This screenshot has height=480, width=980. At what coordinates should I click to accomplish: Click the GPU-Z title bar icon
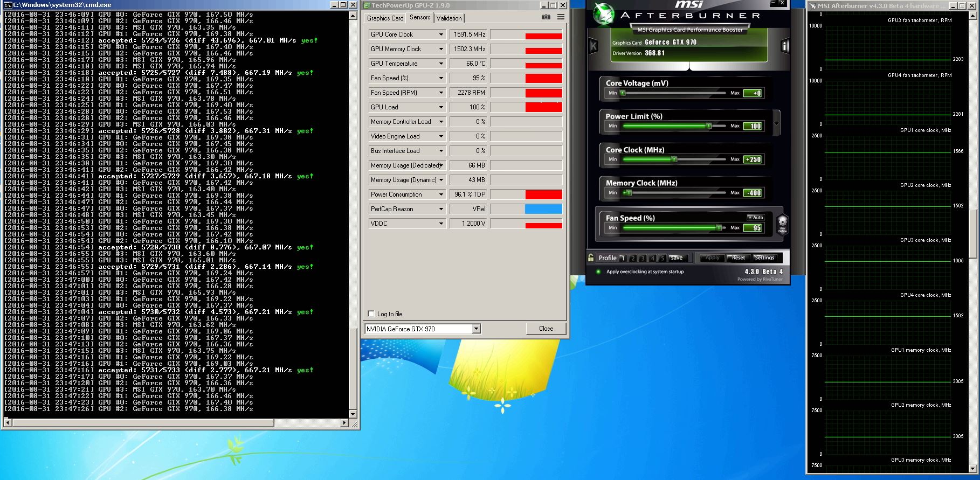(367, 5)
